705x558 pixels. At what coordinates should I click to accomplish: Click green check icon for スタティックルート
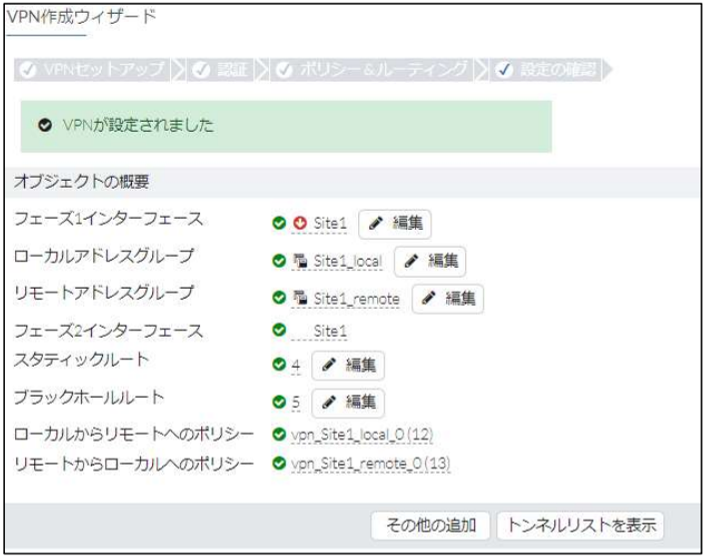click(279, 364)
